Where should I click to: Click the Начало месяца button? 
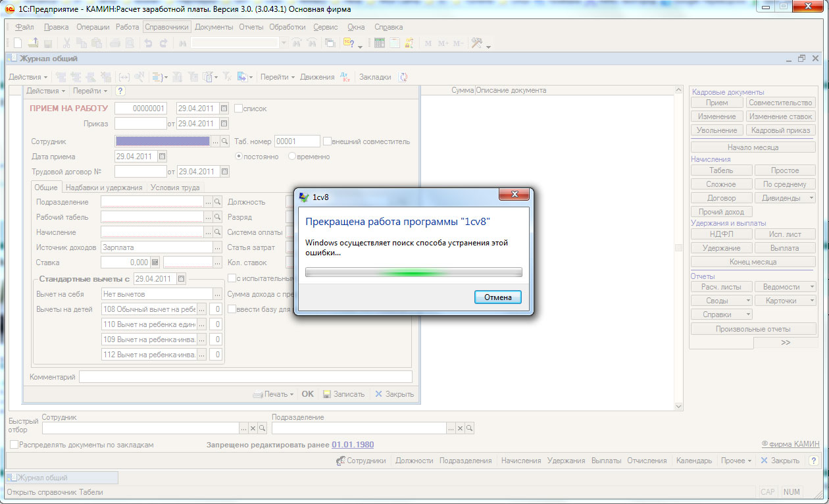[753, 147]
